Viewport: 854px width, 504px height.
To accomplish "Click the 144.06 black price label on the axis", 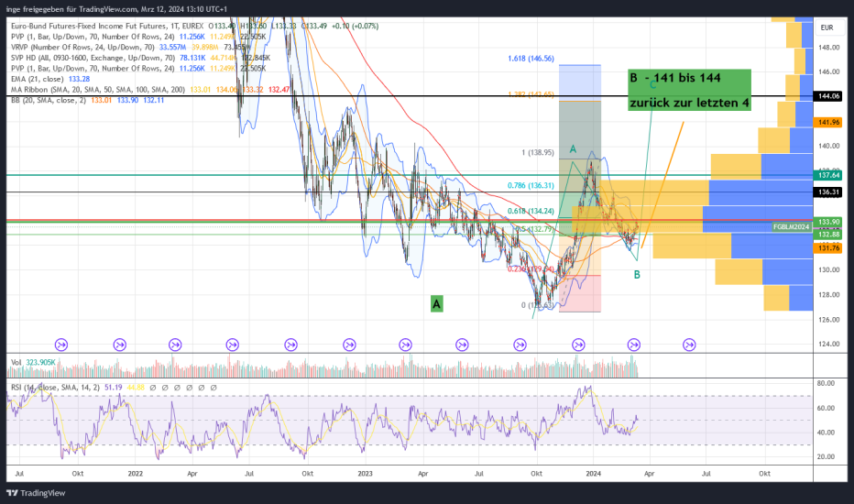I will (x=827, y=96).
